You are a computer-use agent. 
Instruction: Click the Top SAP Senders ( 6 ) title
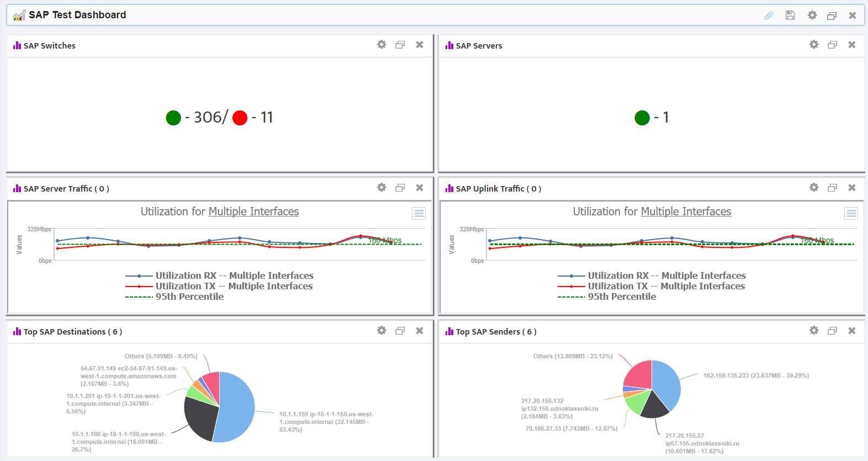[x=496, y=332]
